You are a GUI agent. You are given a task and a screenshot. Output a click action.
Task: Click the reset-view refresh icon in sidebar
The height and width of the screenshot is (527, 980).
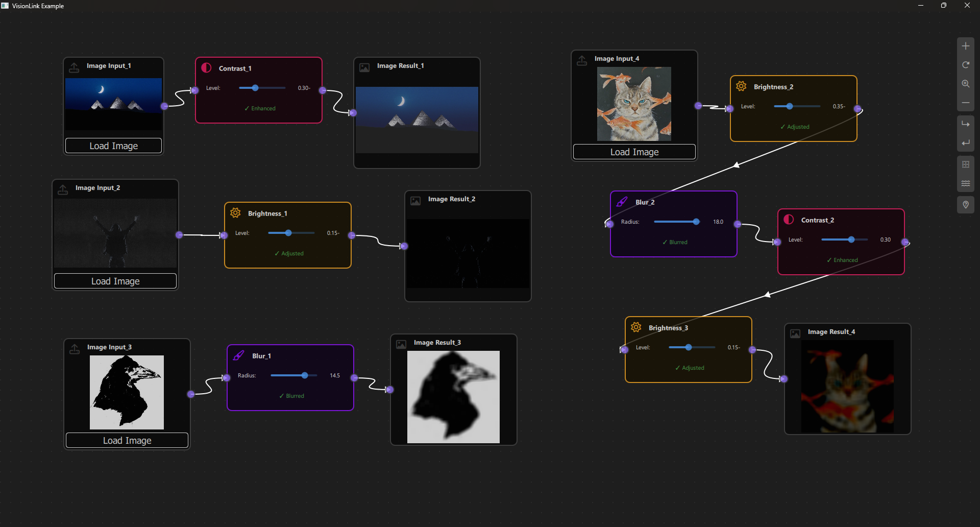[966, 65]
